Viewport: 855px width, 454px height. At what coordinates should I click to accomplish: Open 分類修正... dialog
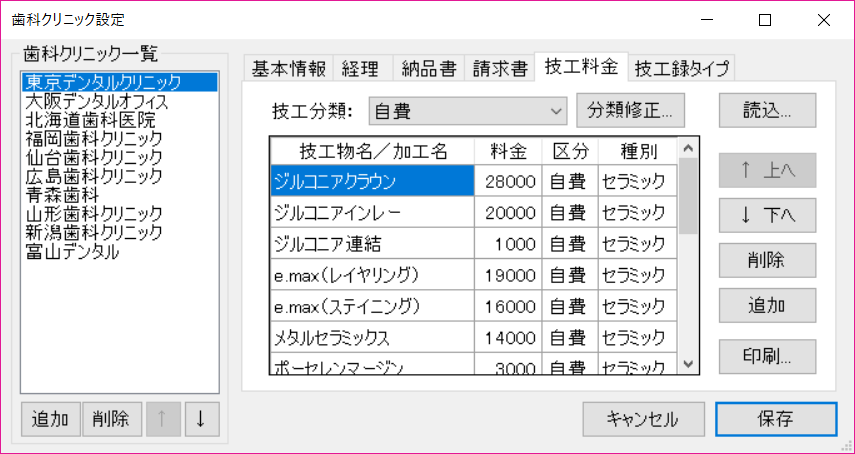(x=631, y=109)
